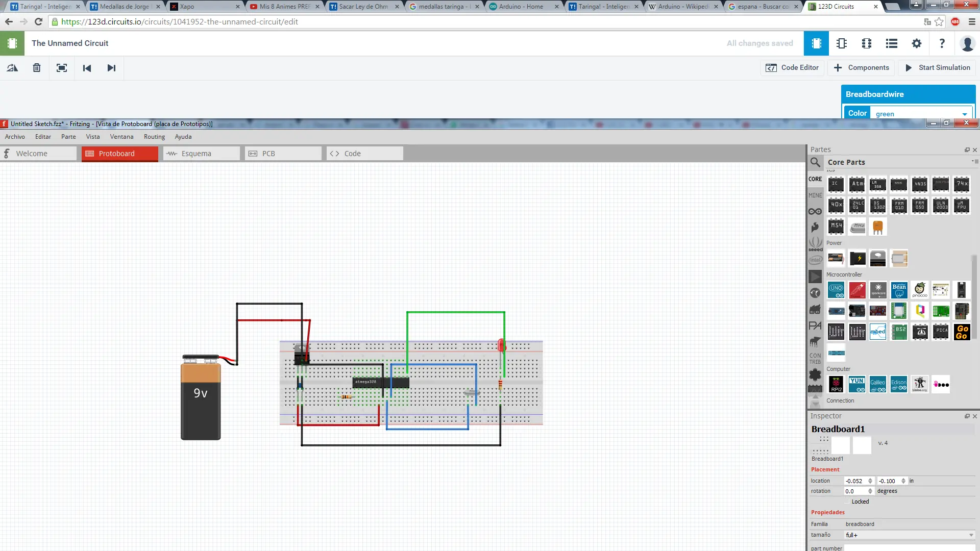Open parts search magnifier in Partes panel
980x551 pixels.
pyautogui.click(x=815, y=162)
